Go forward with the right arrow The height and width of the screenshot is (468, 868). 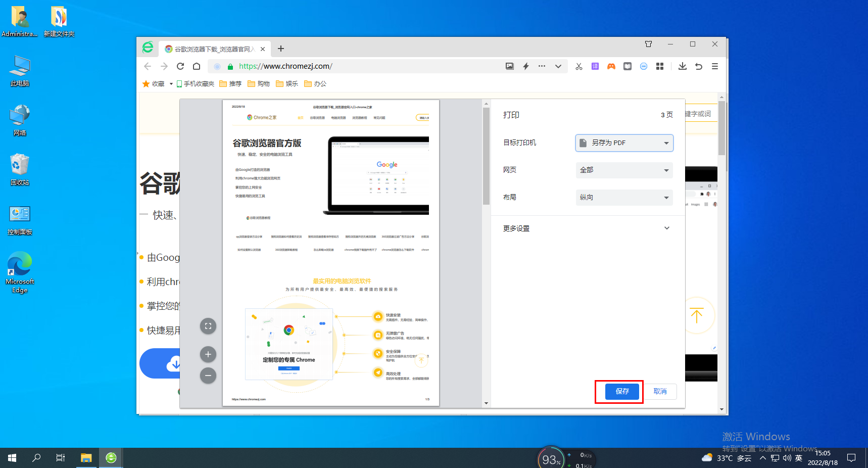tap(164, 66)
